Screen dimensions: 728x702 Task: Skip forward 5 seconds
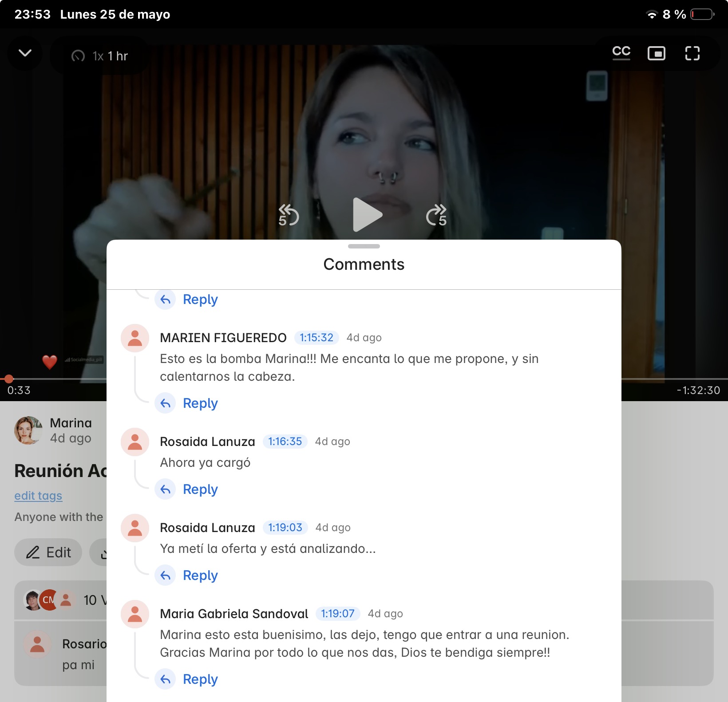tap(437, 215)
